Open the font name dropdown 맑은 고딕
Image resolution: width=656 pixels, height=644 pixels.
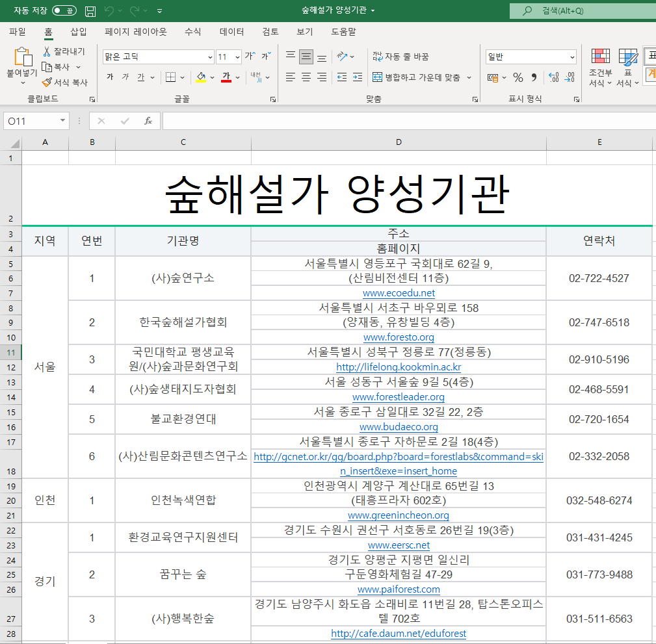tap(211, 57)
